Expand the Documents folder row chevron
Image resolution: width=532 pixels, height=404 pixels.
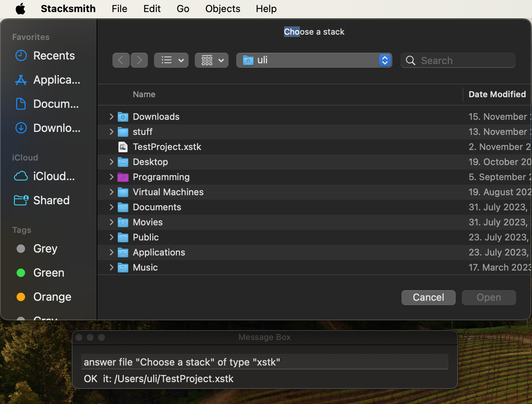pos(111,207)
